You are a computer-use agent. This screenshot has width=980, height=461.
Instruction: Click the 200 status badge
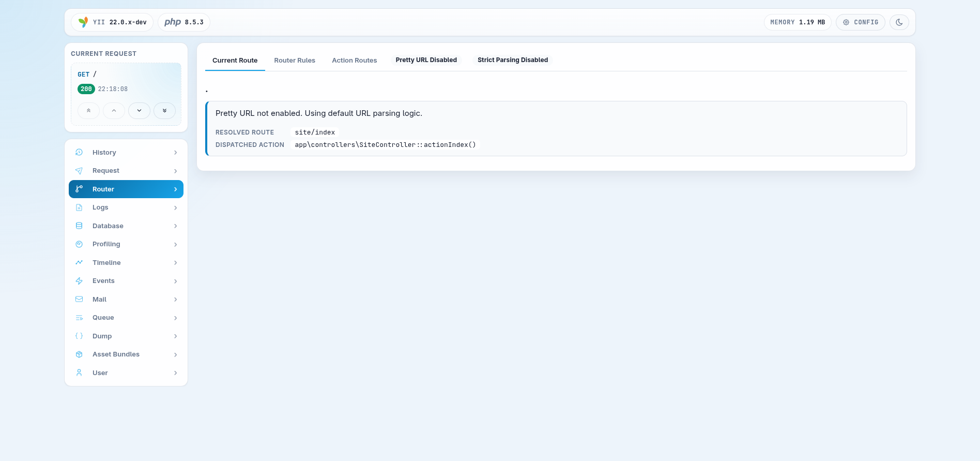(x=86, y=89)
